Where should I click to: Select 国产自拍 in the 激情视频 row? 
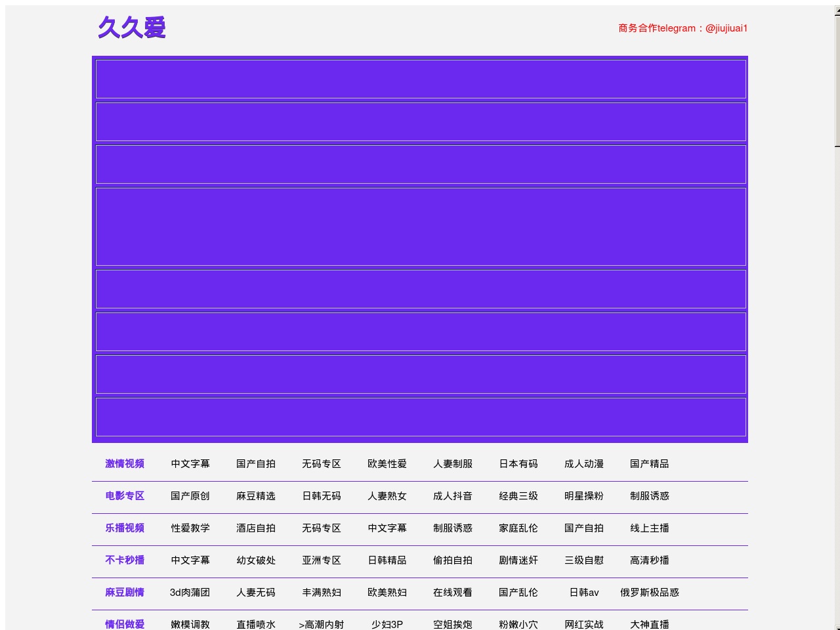coord(256,463)
